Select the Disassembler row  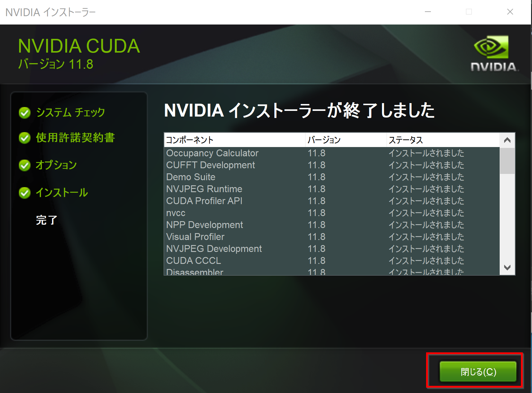click(x=332, y=271)
